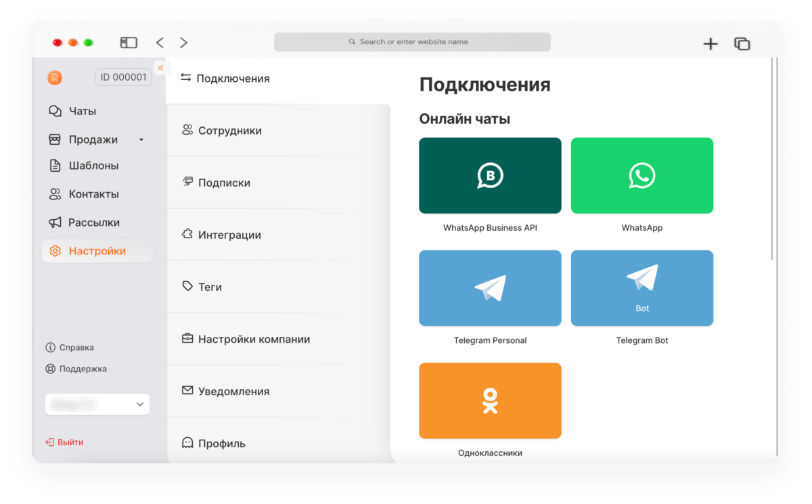This screenshot has height=504, width=812.
Task: Select the Подключения settings tab
Action: point(279,80)
